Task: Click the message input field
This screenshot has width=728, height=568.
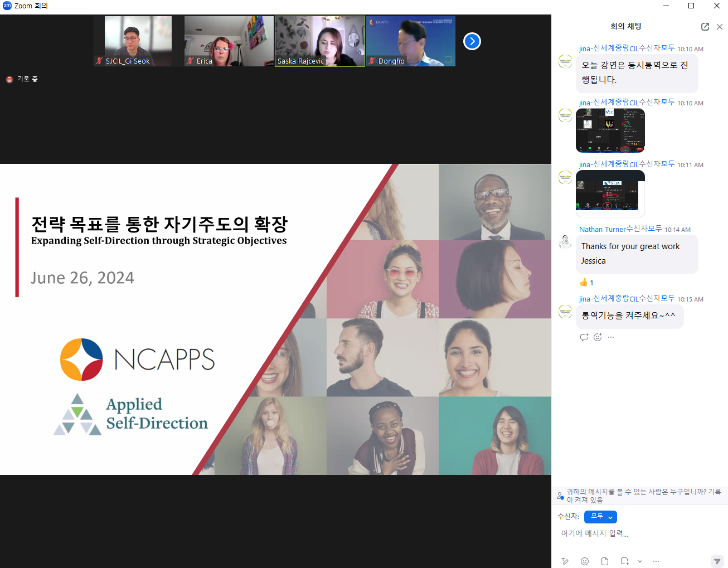Action: pos(635,533)
